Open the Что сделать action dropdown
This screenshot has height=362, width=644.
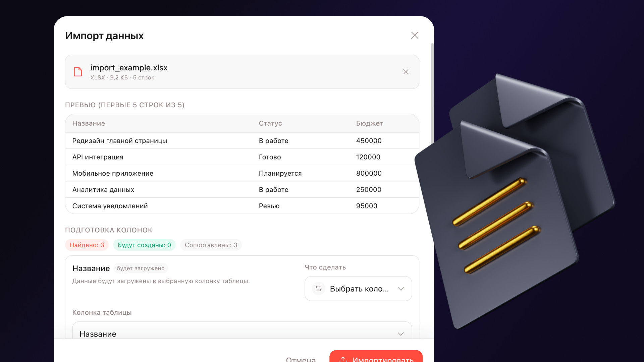pyautogui.click(x=358, y=289)
